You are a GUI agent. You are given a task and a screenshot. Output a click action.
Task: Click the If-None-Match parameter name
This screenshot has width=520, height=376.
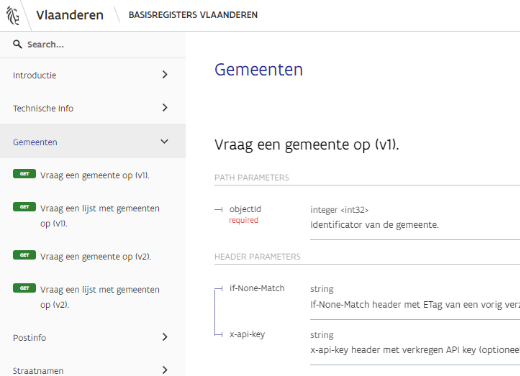tap(257, 288)
